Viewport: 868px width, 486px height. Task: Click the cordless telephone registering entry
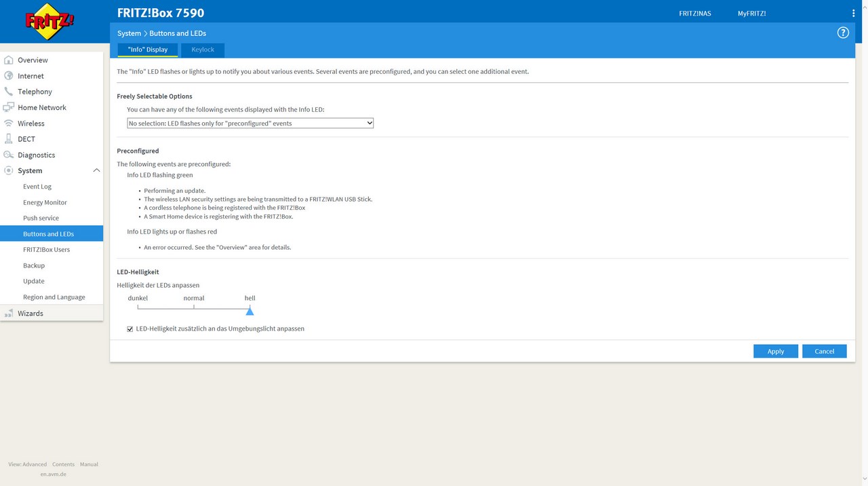click(x=224, y=208)
